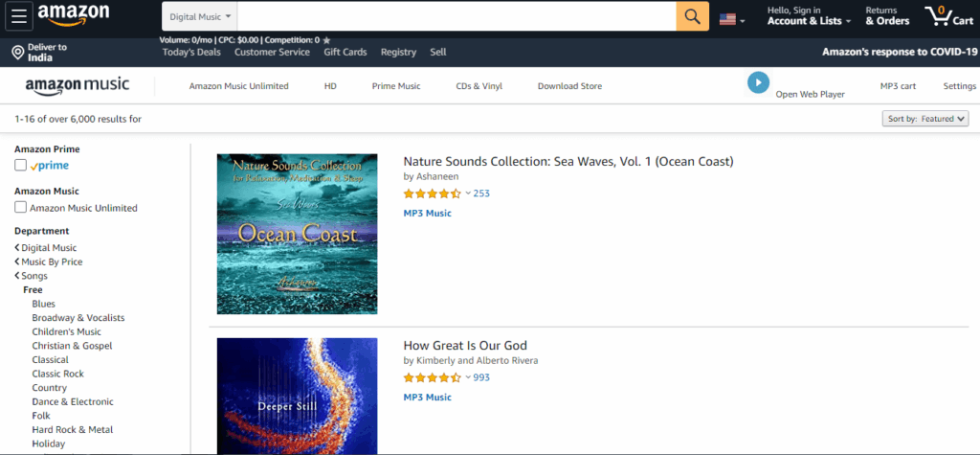Screen dimensions: 980x455
Task: Click the Amazon Music logo
Action: tap(78, 86)
